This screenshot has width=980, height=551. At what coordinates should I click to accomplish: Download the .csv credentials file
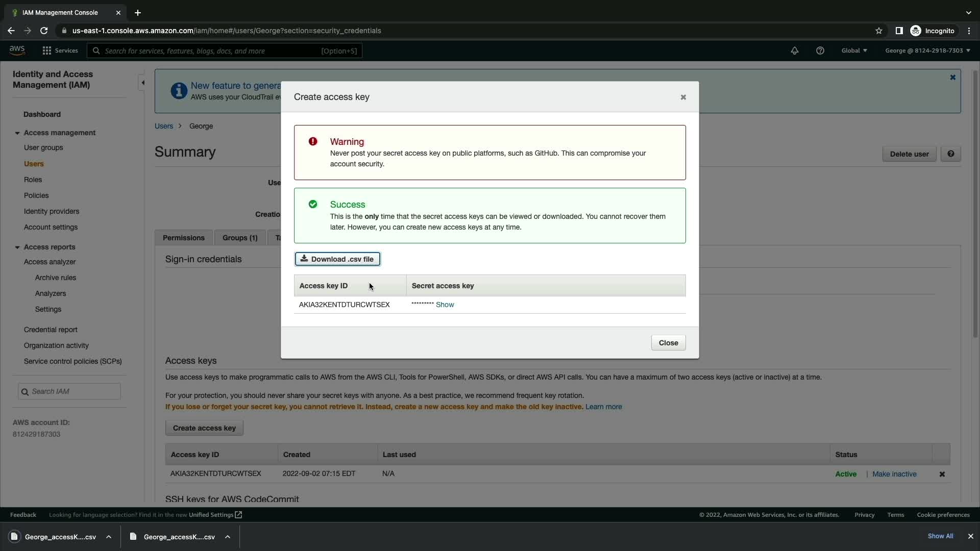pyautogui.click(x=337, y=259)
